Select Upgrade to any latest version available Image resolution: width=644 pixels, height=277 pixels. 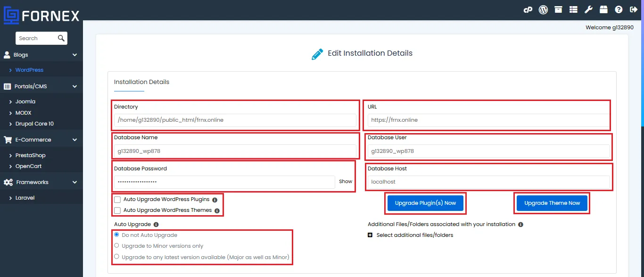pos(116,257)
